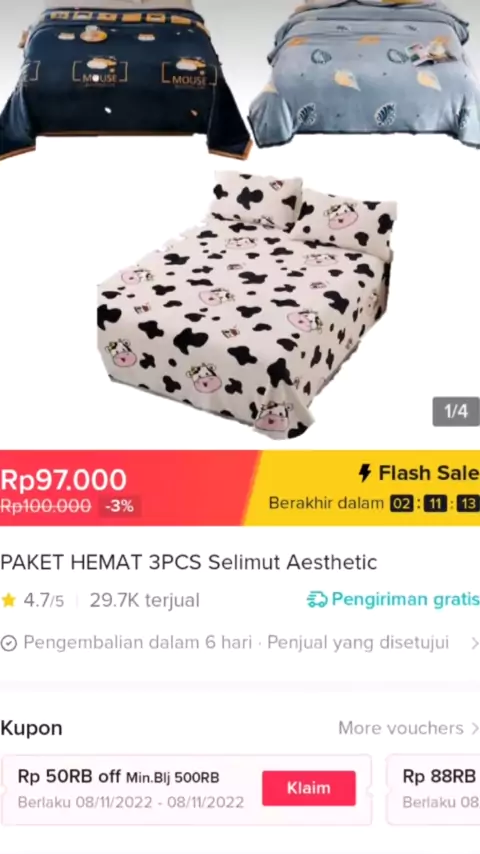Screen dimensions: 480x854
Task: View the navy Mouse blanket image
Action: [124, 79]
